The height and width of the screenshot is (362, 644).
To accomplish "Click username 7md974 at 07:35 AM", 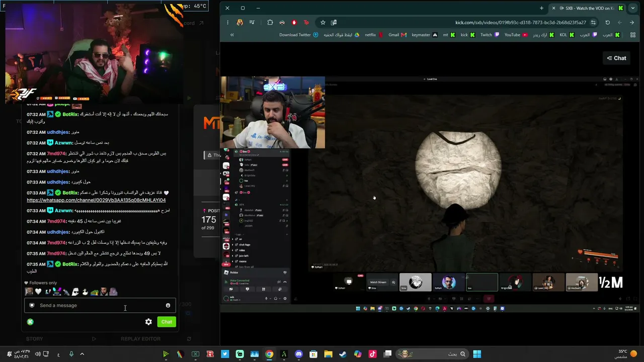I will click(x=56, y=253).
